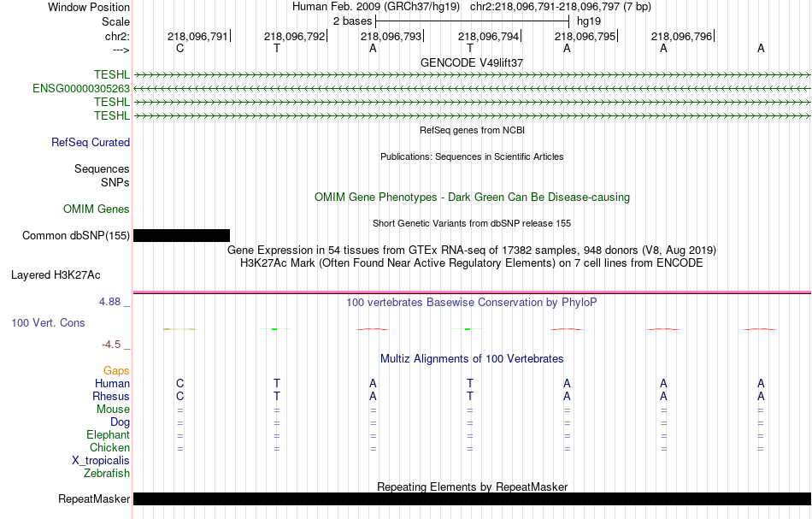Click the Sequences track label
This screenshot has width=812, height=519.
102,168
